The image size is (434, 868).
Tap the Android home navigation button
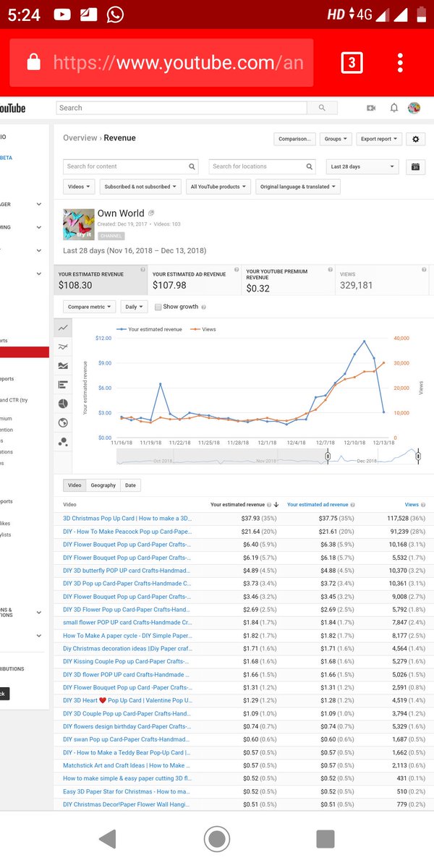click(216, 838)
